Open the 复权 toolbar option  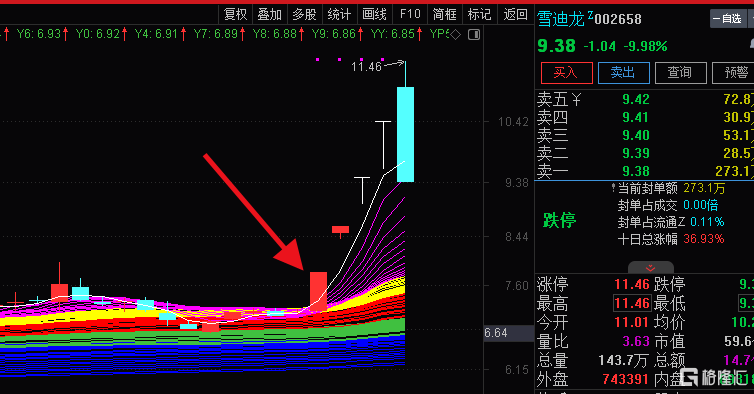(x=236, y=14)
